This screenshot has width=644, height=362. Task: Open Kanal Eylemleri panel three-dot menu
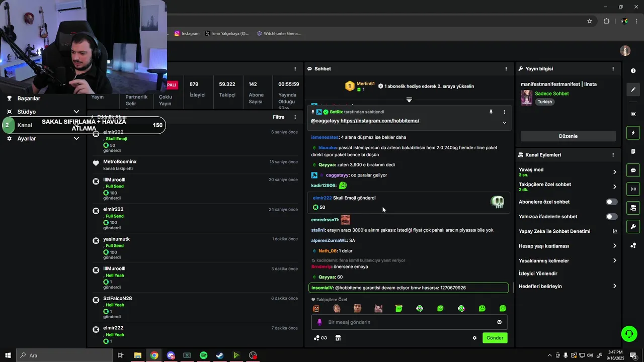tap(613, 155)
